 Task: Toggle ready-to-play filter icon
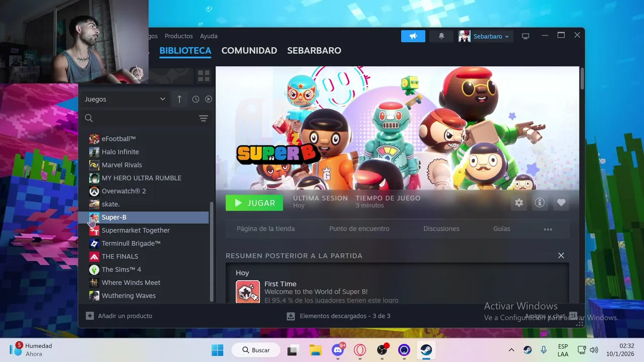coord(208,99)
